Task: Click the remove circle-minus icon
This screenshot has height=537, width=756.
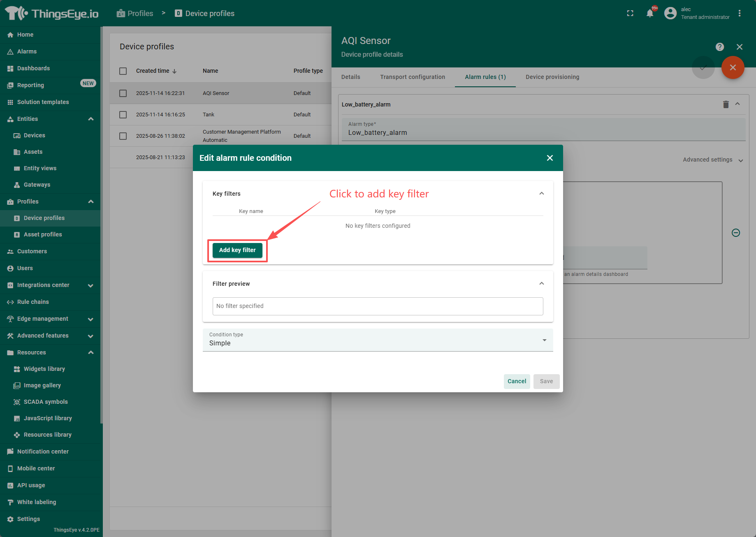Action: pyautogui.click(x=736, y=233)
